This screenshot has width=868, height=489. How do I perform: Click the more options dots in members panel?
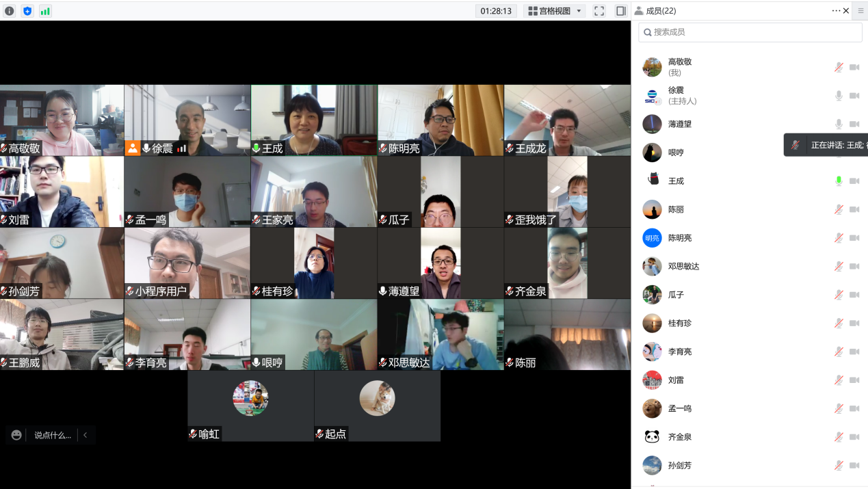(x=836, y=11)
